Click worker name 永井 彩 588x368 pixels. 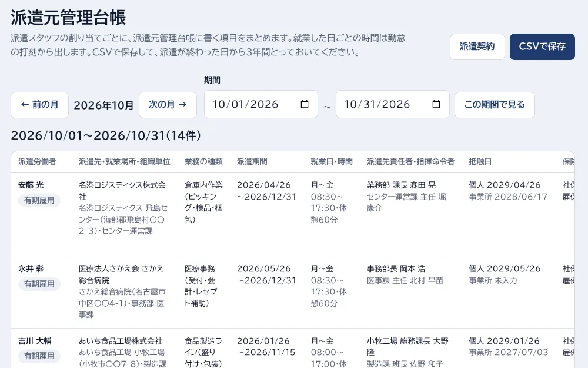tap(31, 269)
